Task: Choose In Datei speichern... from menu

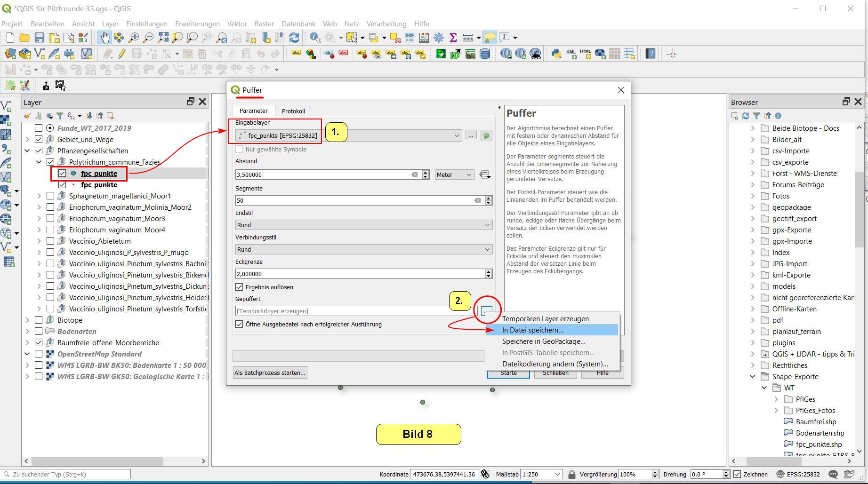Action: 532,330
